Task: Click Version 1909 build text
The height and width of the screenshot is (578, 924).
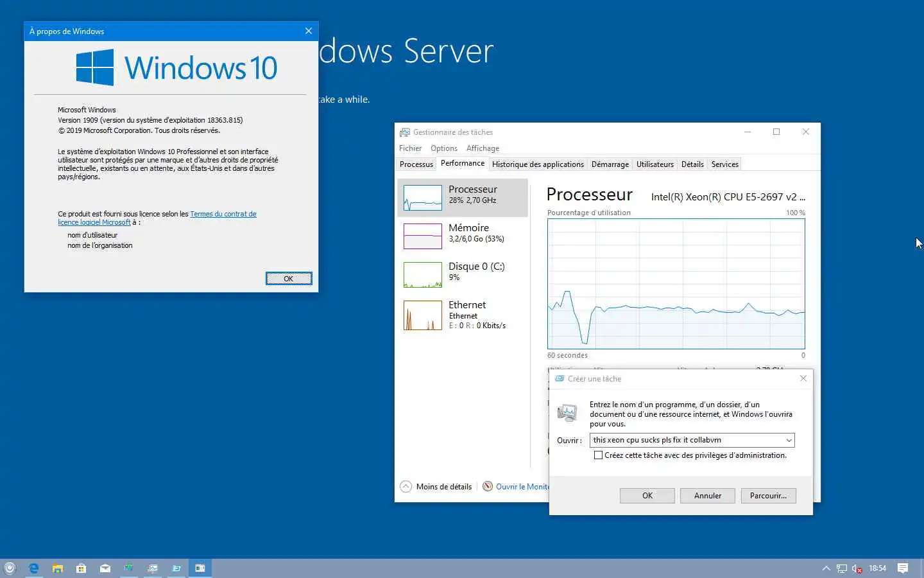Action: pyautogui.click(x=150, y=120)
